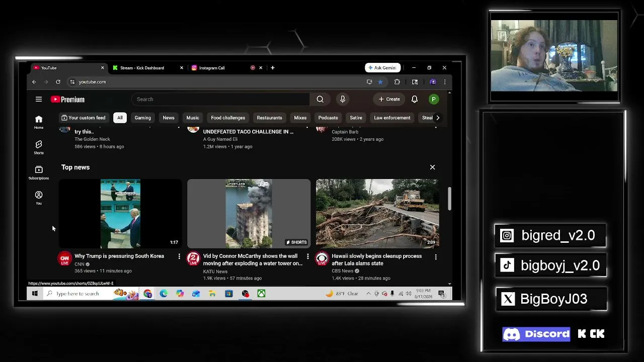Filter feed by the Music chip
The width and height of the screenshot is (644, 362).
(x=193, y=118)
